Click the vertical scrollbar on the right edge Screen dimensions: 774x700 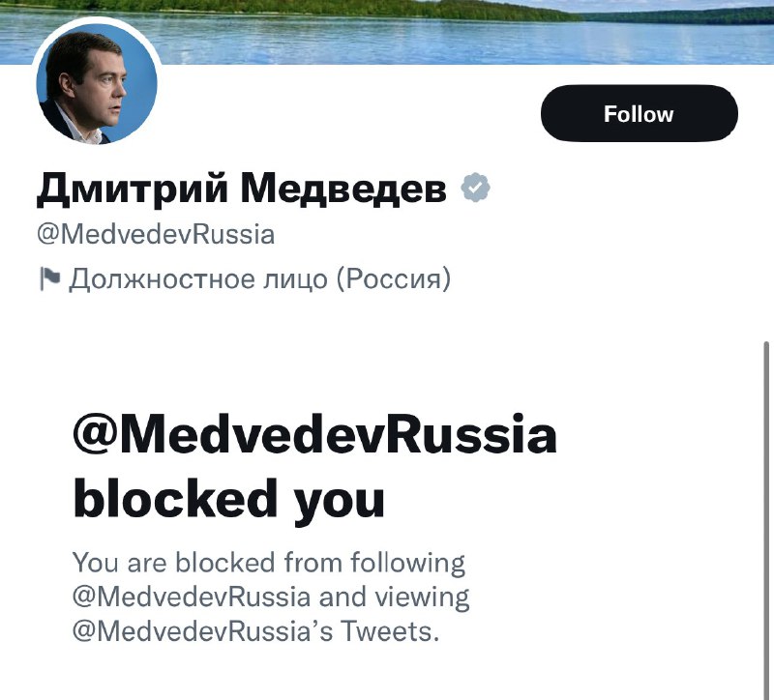click(766, 518)
